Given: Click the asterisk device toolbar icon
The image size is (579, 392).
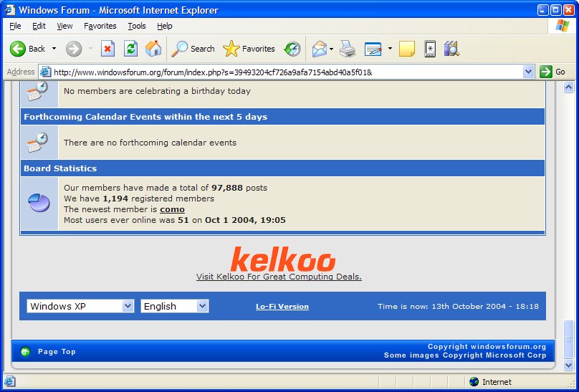Looking at the screenshot, I should click(x=430, y=49).
